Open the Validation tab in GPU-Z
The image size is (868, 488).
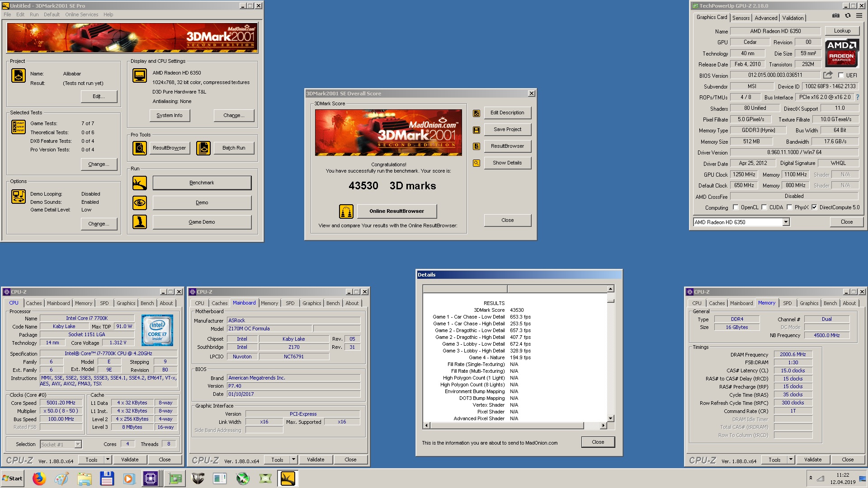(793, 18)
